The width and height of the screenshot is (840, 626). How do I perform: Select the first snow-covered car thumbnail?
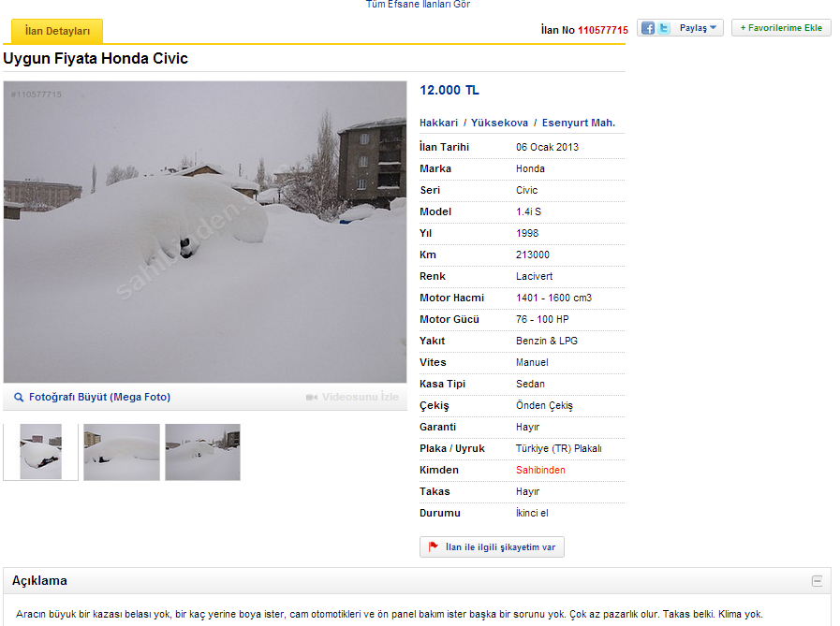40,452
